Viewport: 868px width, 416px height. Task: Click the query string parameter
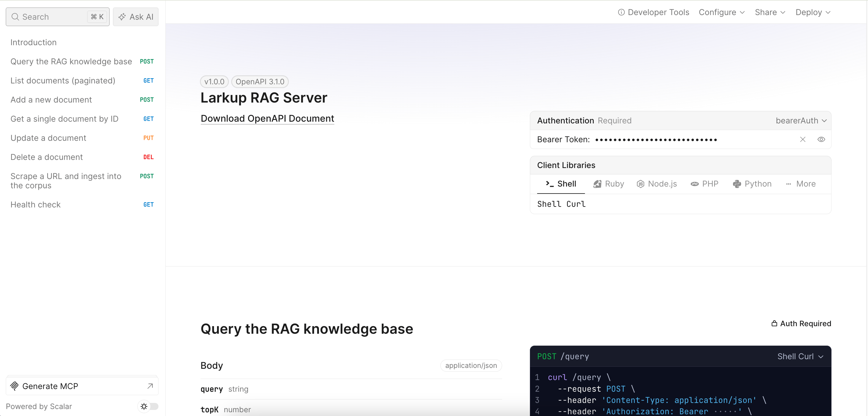224,389
